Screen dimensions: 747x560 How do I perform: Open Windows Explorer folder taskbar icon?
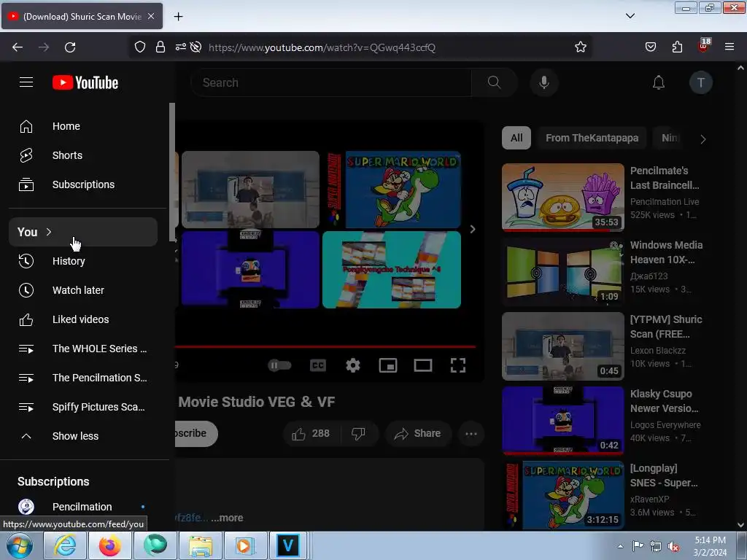[200, 545]
